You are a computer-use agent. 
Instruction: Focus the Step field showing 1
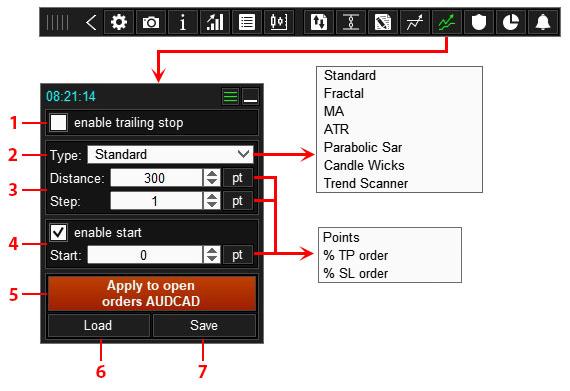tap(156, 201)
